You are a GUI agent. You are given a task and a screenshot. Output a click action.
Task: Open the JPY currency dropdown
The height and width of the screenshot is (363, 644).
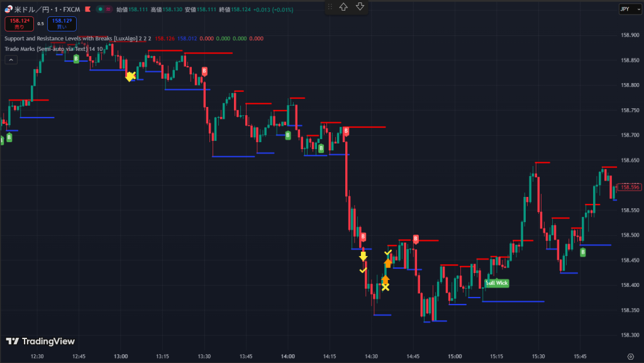click(626, 9)
